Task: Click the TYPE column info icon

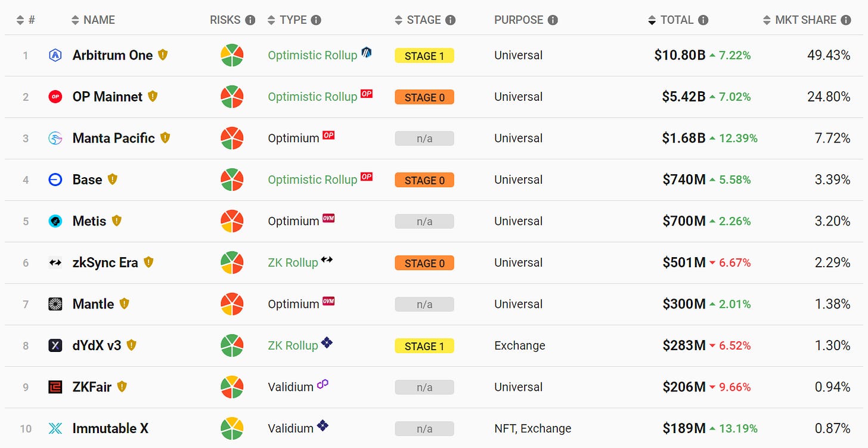Action: pyautogui.click(x=316, y=20)
